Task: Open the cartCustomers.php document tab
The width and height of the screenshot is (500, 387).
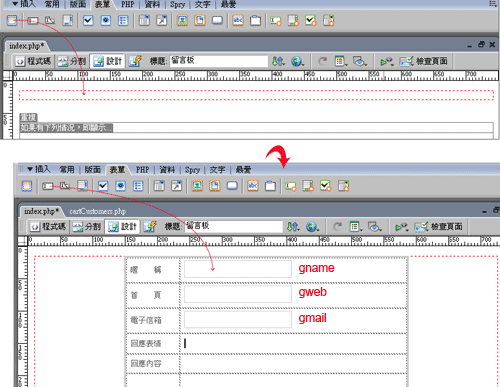Action: pos(97,211)
